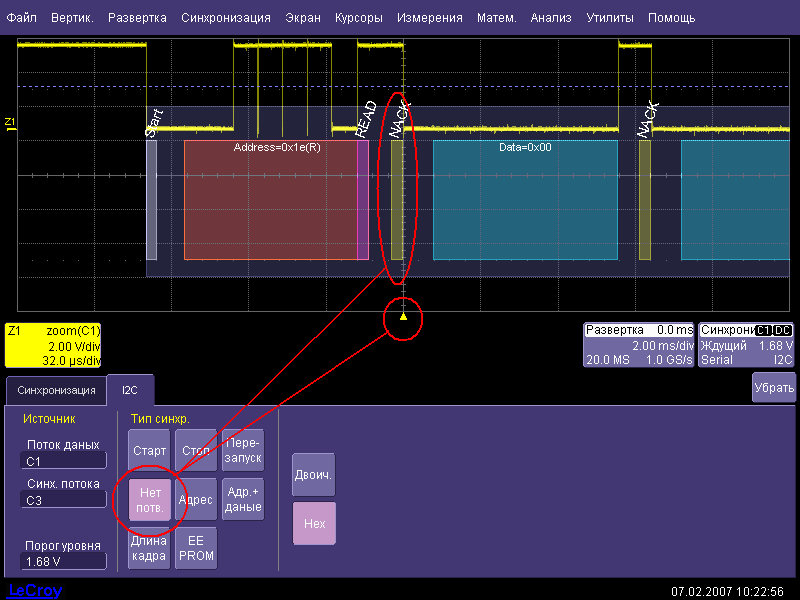Set the format to Hex
The image size is (800, 600).
(x=313, y=523)
